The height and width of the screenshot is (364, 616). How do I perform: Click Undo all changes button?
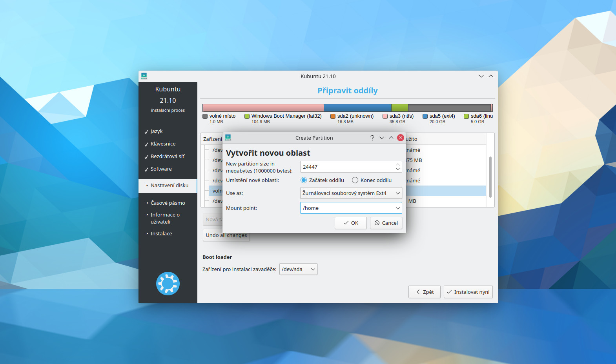226,235
